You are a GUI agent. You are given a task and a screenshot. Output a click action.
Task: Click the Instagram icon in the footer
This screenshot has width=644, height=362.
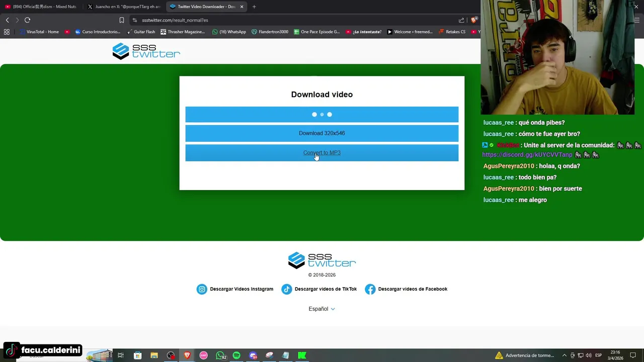point(202,289)
